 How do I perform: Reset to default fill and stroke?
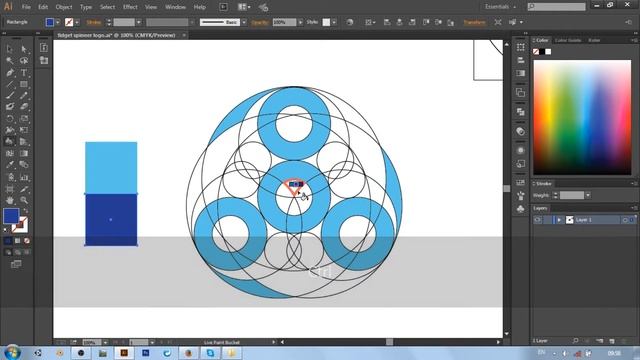[6, 230]
